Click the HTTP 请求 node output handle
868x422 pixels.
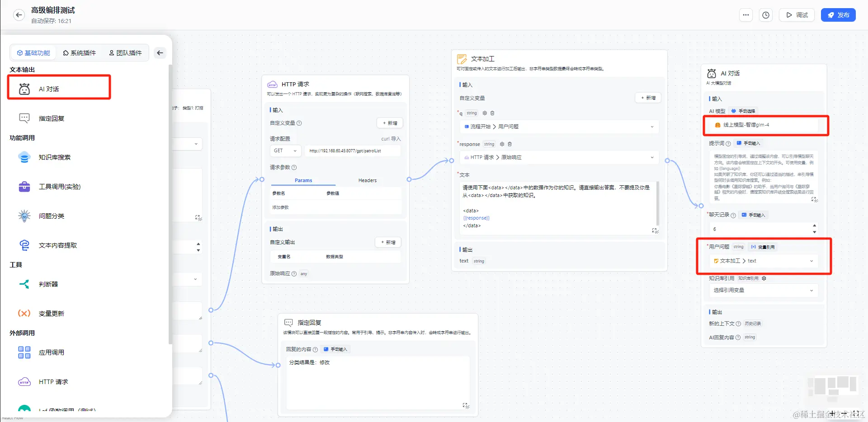point(409,179)
